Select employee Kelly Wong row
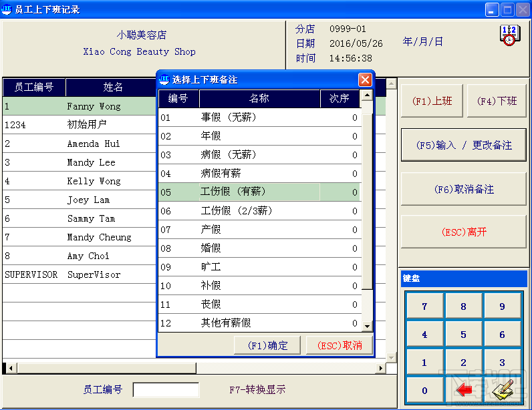Image resolution: width=532 pixels, height=410 pixels. [x=80, y=181]
